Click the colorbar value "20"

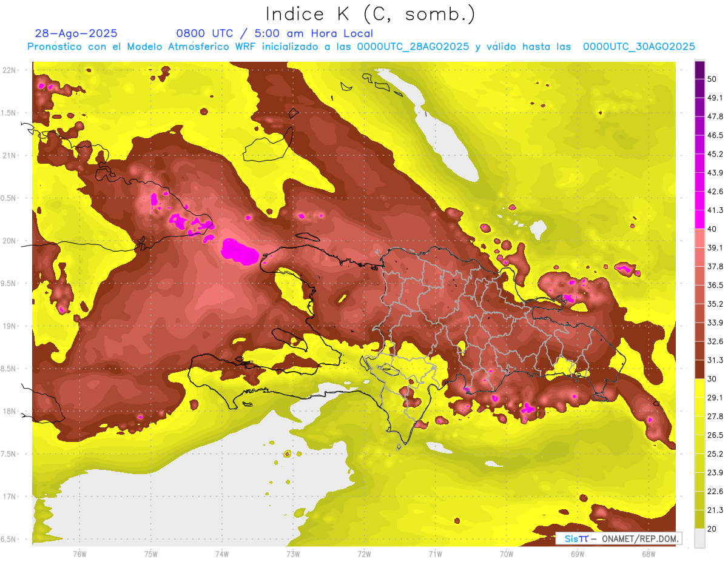(713, 529)
